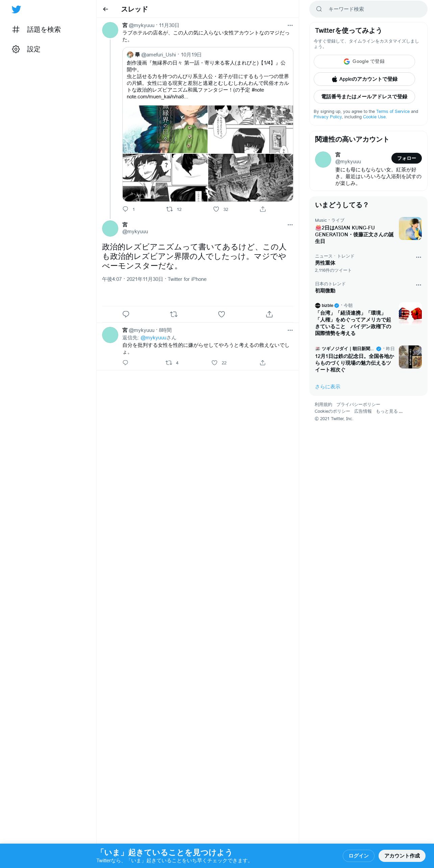
Task: Open the more options menu on the first tweet
Action: pos(290,25)
